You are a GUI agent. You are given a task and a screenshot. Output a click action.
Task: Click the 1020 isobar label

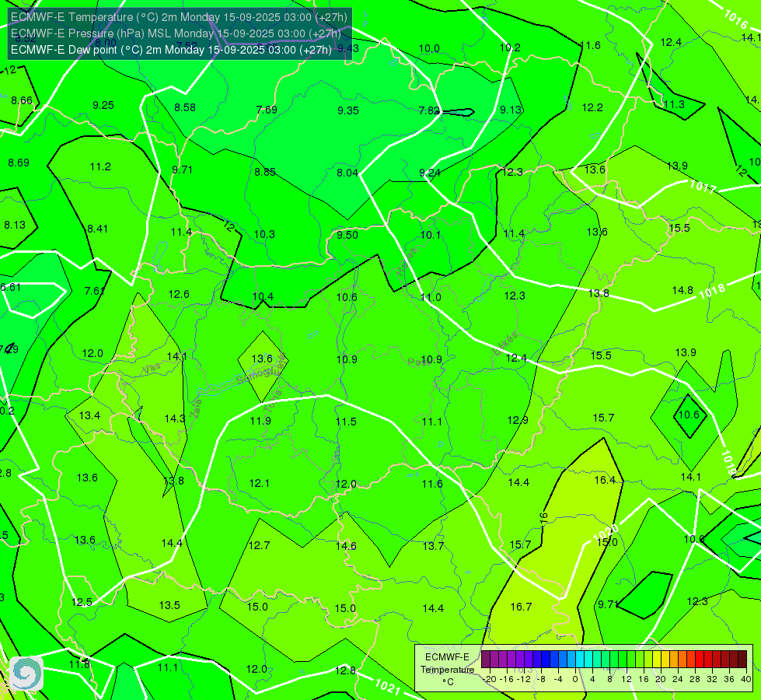606,533
